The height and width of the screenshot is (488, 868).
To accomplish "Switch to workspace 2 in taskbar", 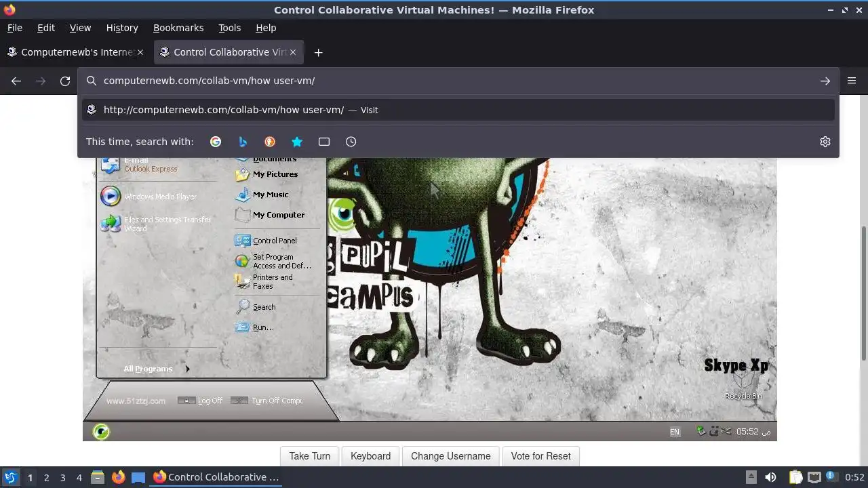I will coord(46,478).
